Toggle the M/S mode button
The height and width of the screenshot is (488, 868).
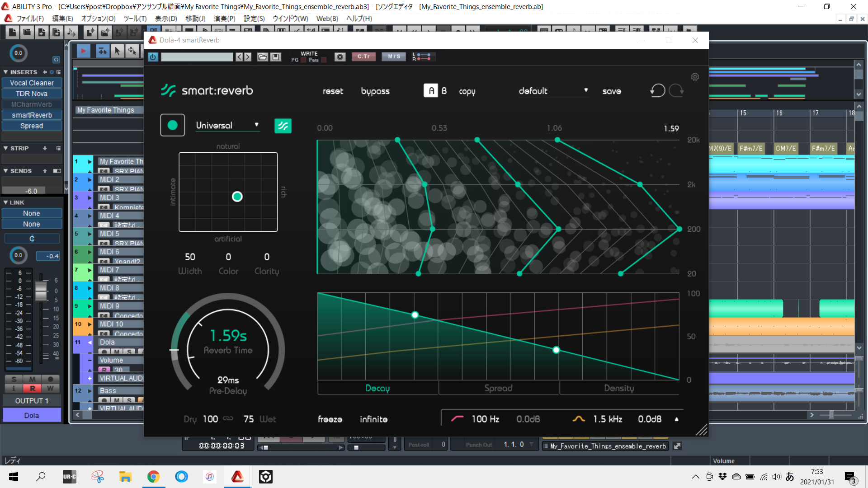(x=394, y=56)
